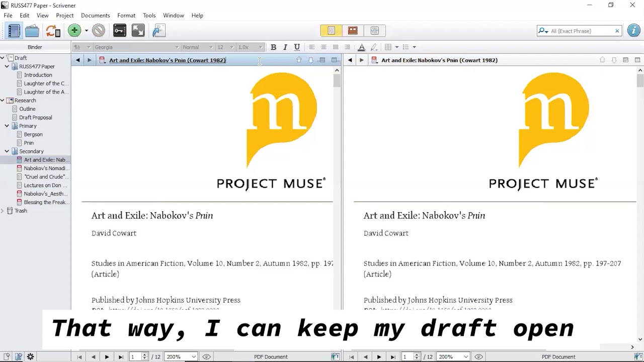Open the 1.0x line spacing dropdown
The height and width of the screenshot is (362, 644).
tap(250, 47)
